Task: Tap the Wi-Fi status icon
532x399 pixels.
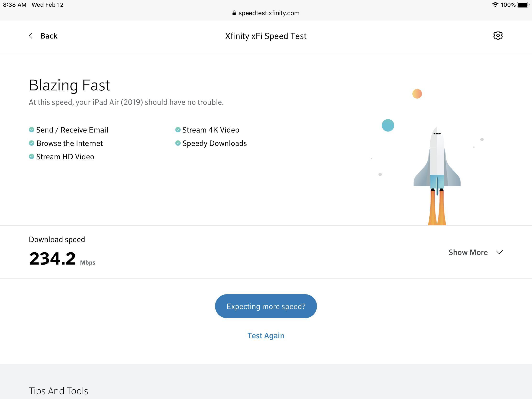Action: 495,5
